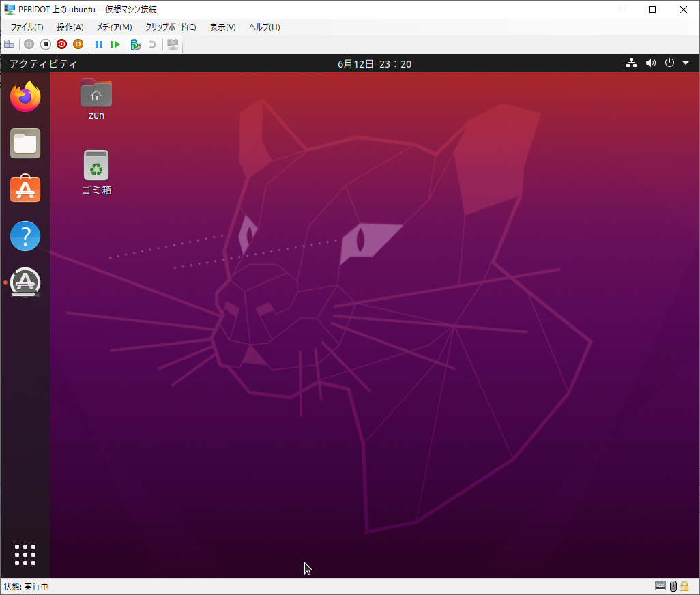Open the Help icon in the dock
The image size is (700, 595).
[x=25, y=236]
